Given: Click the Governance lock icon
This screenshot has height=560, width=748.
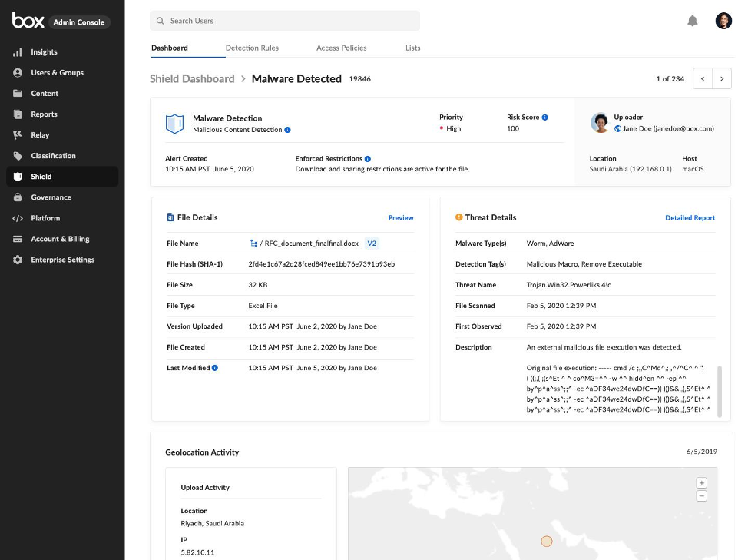Looking at the screenshot, I should tap(18, 197).
